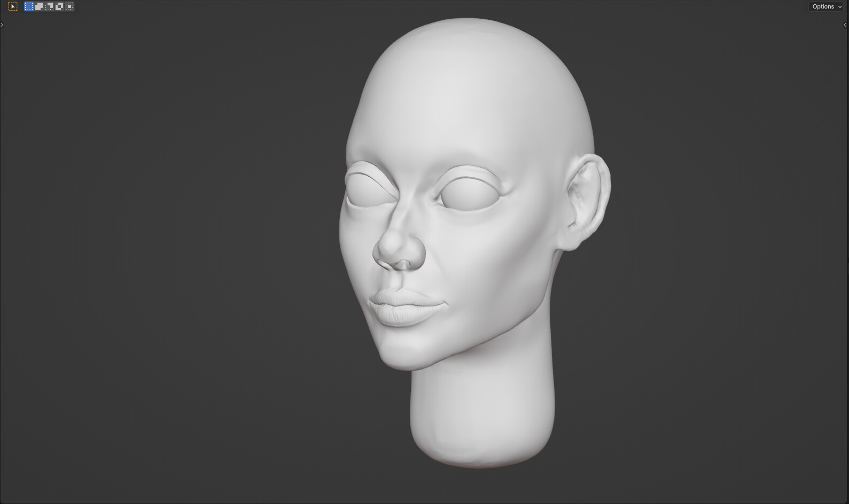Expand the hidden right sidebar arrow
This screenshot has height=504, width=849.
tap(845, 25)
